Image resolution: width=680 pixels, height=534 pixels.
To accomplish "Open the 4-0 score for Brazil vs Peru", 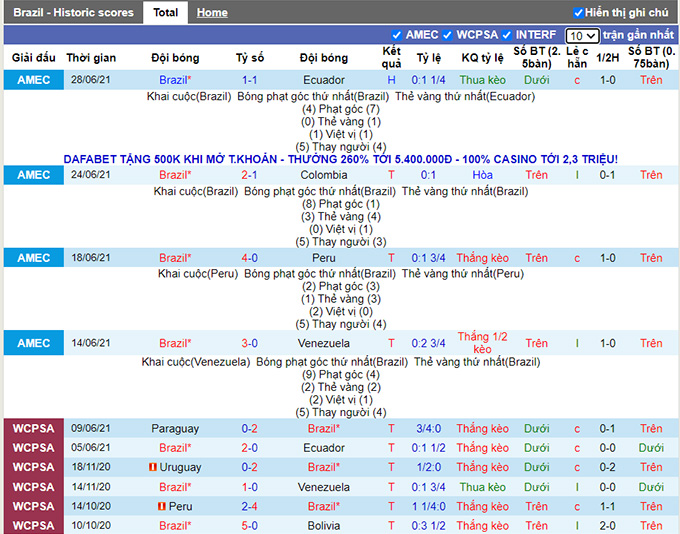I will point(250,258).
